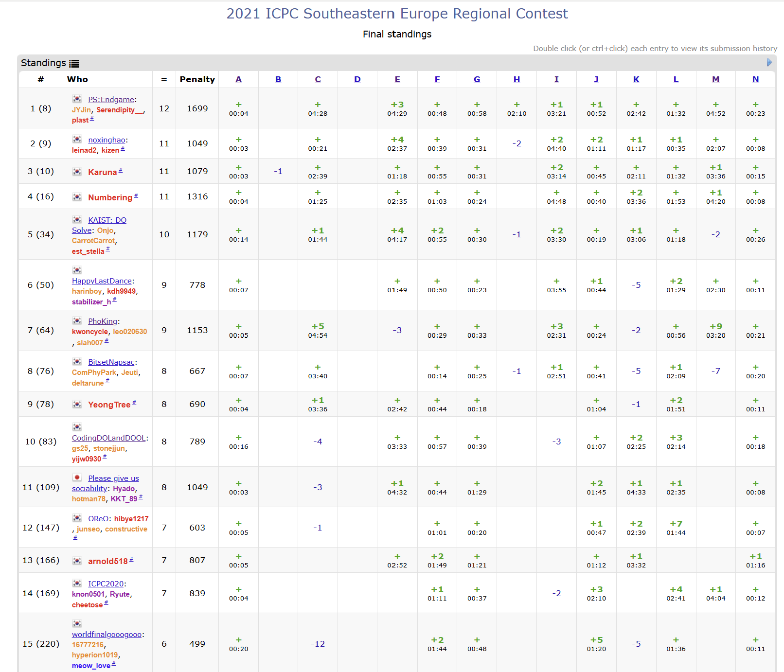Screen dimensions: 784x672
Task: Click the Japan flag beside Please give us
Action: coord(77,477)
